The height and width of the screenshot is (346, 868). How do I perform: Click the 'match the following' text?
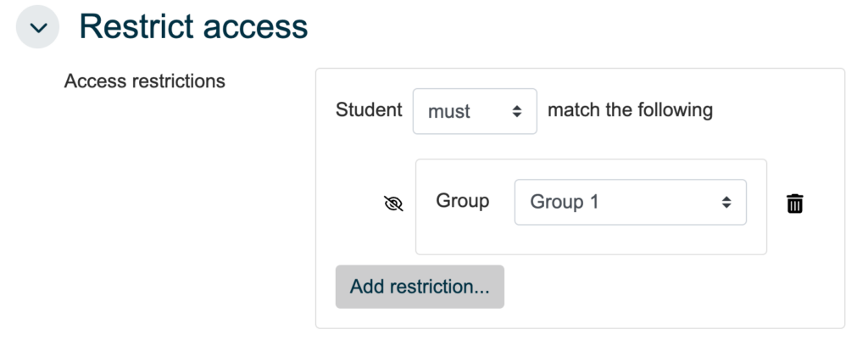pos(631,110)
